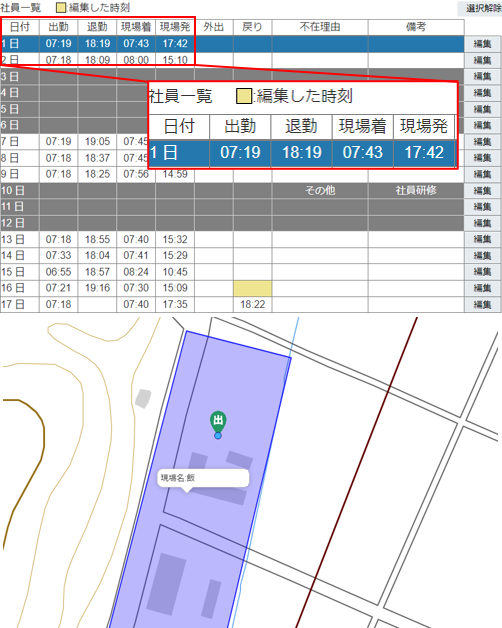The width and height of the screenshot is (502, 628).
Task: Open edit for the 15日 row
Action: click(x=482, y=272)
